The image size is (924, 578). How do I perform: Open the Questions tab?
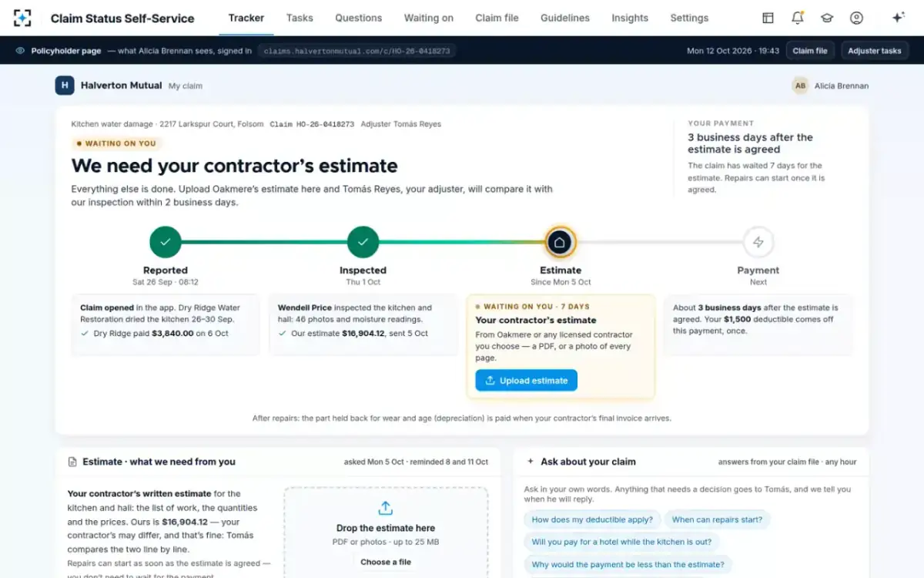tap(359, 18)
